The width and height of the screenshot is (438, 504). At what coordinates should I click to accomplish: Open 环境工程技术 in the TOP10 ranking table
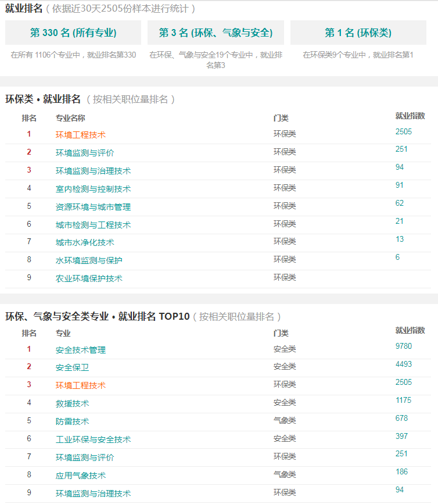tap(81, 385)
